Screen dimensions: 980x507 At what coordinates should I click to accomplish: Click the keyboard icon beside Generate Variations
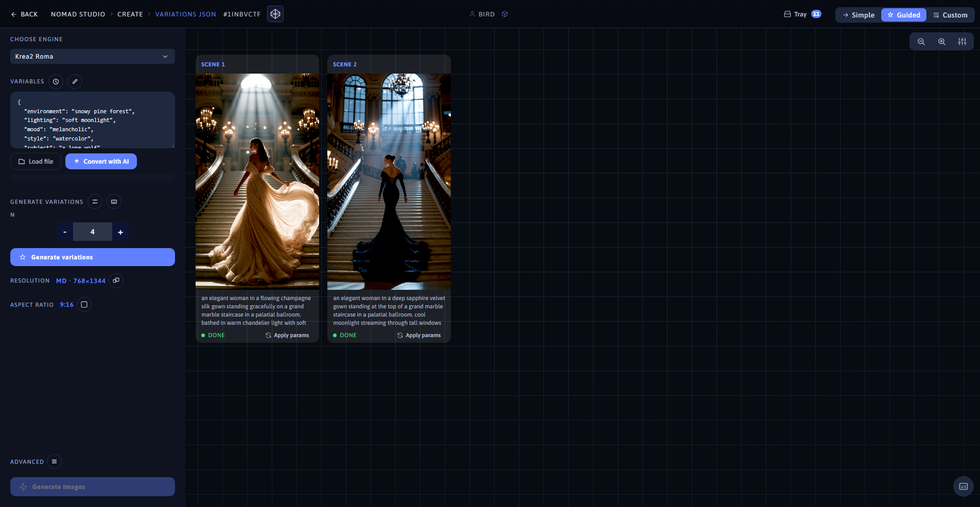[x=114, y=202]
